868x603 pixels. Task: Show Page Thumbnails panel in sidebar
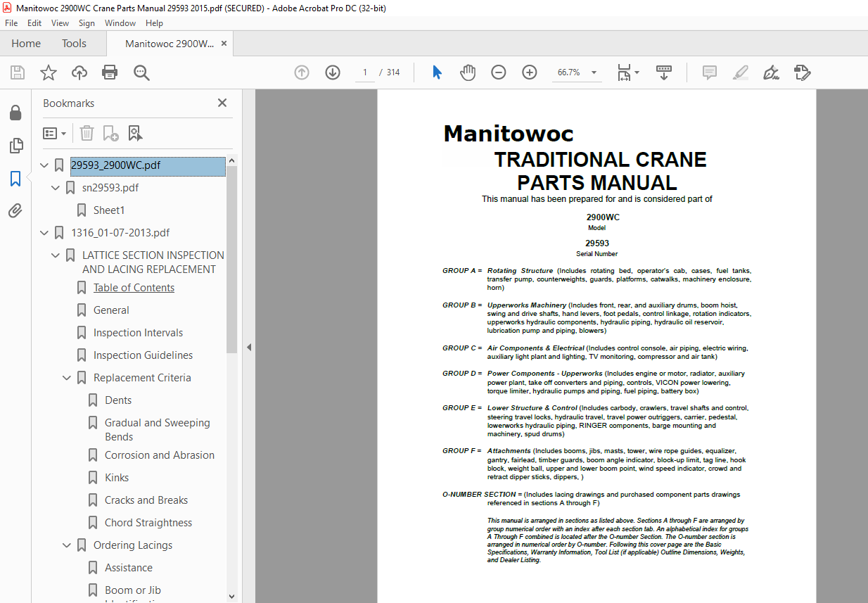pyautogui.click(x=15, y=146)
